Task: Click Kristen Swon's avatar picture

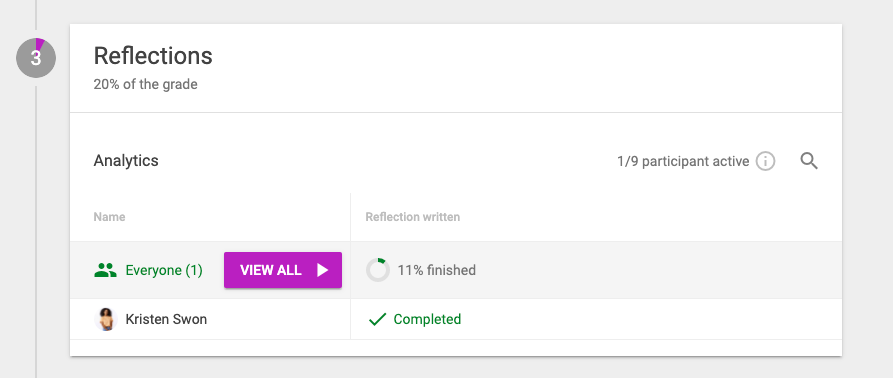Action: pos(106,319)
